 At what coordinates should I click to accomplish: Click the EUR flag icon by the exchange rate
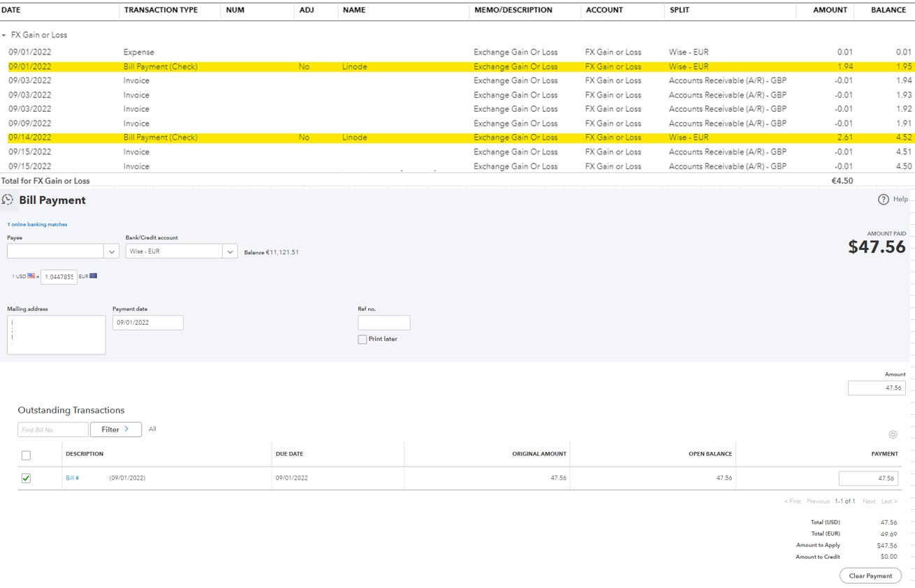93,276
